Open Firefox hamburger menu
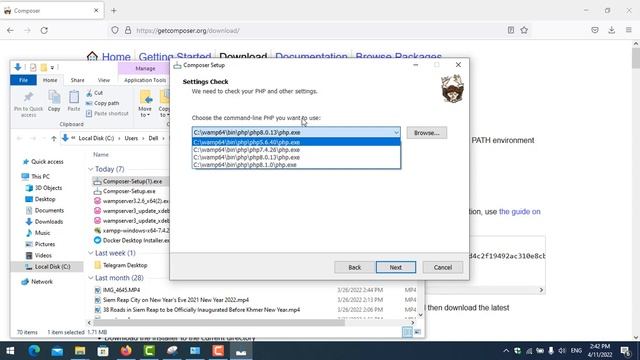 coord(629,30)
